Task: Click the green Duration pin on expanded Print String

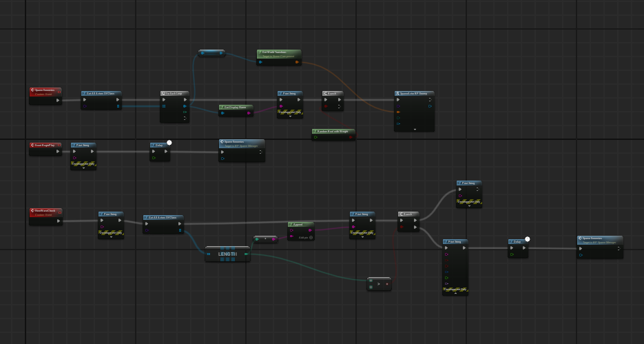Action: [x=446, y=277]
